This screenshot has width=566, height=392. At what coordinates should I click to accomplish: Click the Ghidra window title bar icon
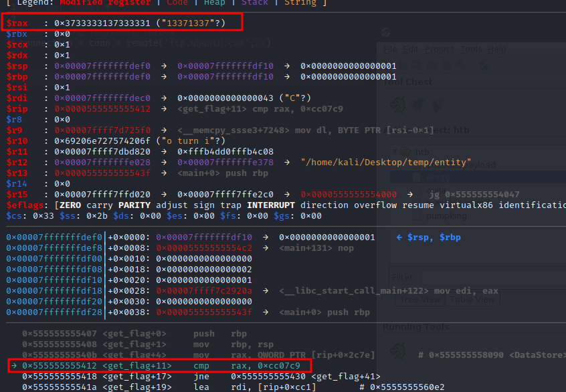tap(386, 32)
